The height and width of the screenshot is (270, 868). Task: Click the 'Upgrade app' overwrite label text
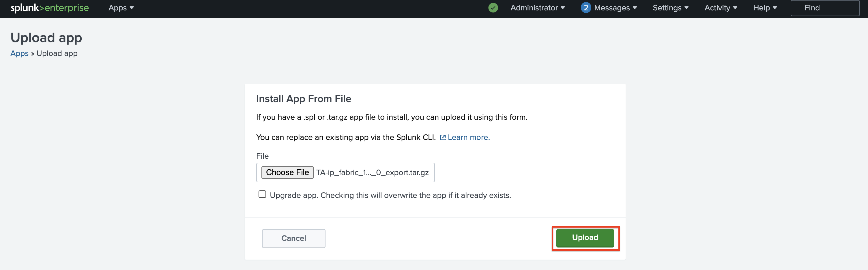390,195
